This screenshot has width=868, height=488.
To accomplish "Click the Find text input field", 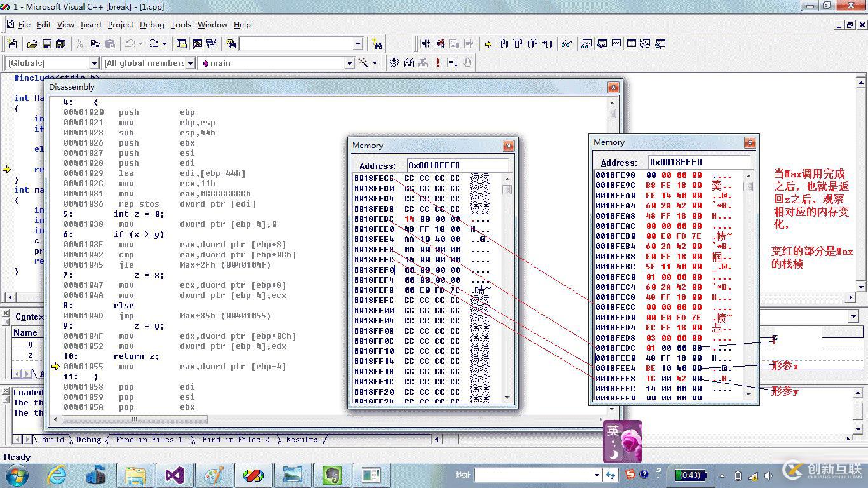I will (x=295, y=44).
